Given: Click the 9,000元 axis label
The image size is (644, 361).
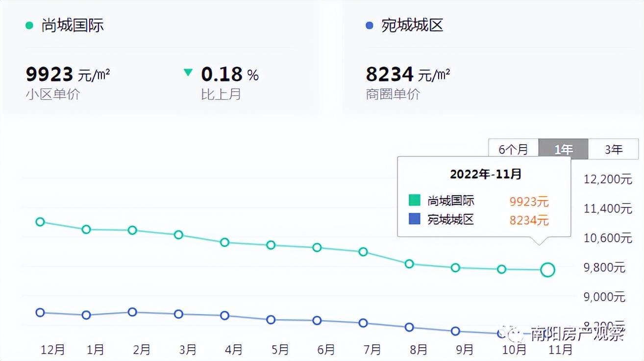Looking at the screenshot, I should (x=604, y=297).
